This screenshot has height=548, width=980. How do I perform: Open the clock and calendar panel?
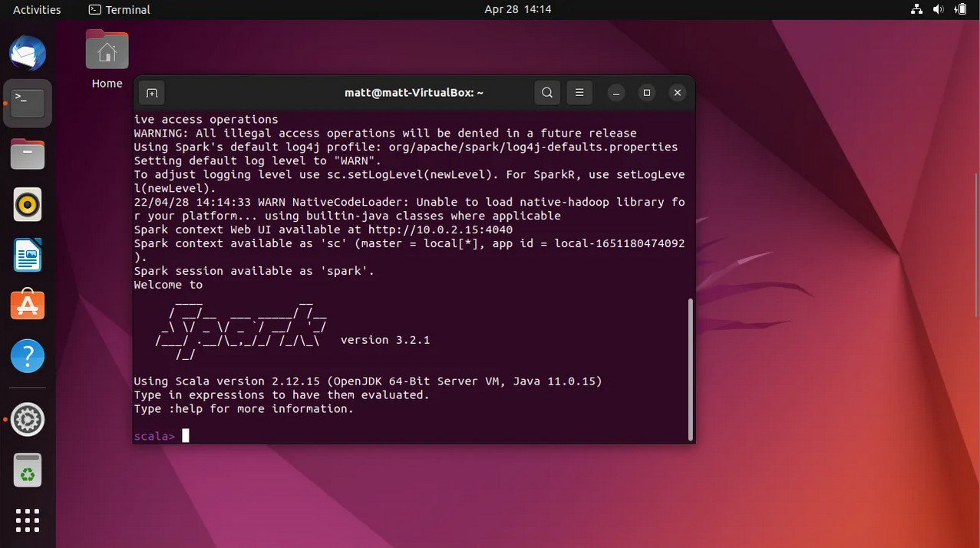click(517, 10)
